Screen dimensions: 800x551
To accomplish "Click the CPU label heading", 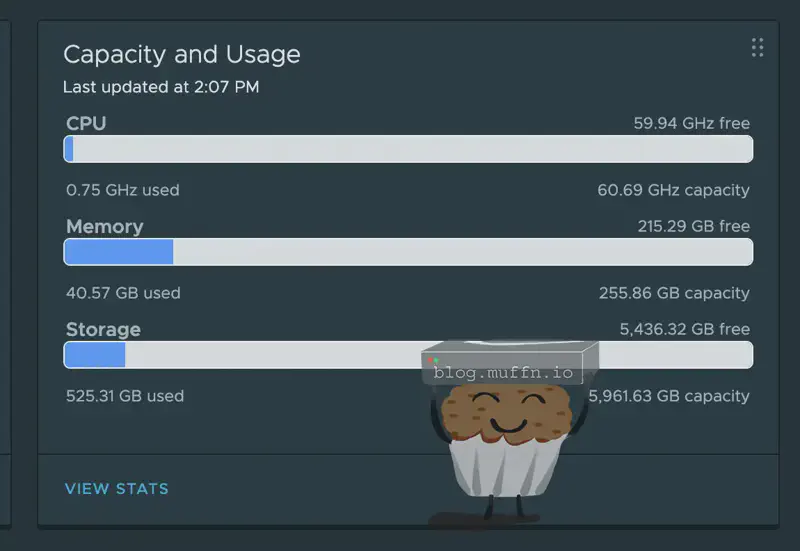I will point(86,124).
